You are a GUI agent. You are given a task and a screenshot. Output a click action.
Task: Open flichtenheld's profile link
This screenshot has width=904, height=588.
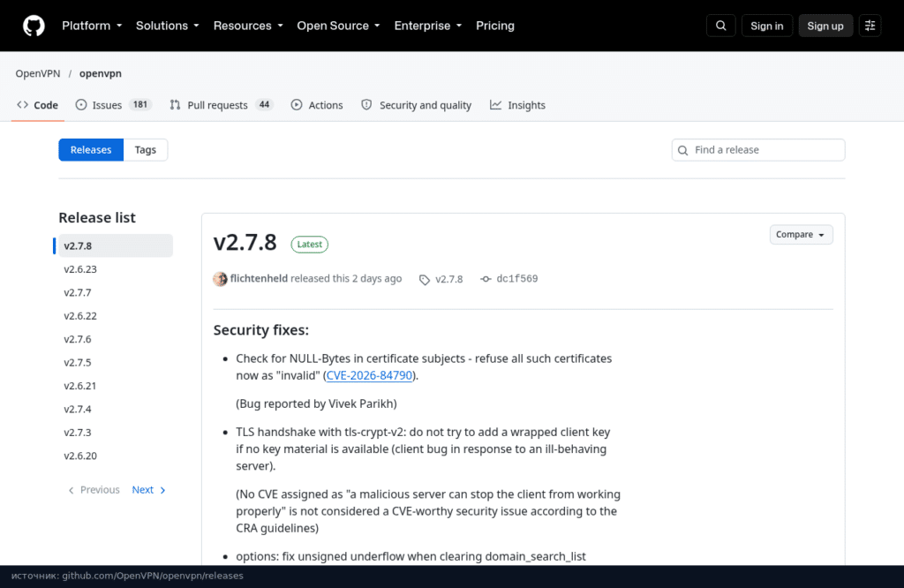pos(259,278)
